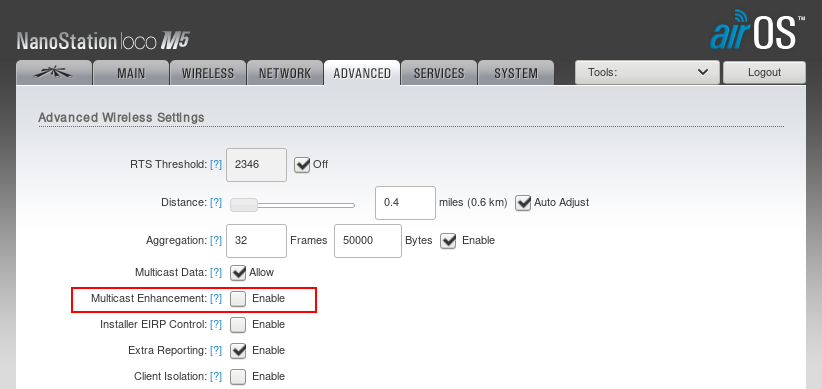This screenshot has width=822, height=389.
Task: Toggle Distance Auto Adjust checkbox
Action: pyautogui.click(x=523, y=202)
